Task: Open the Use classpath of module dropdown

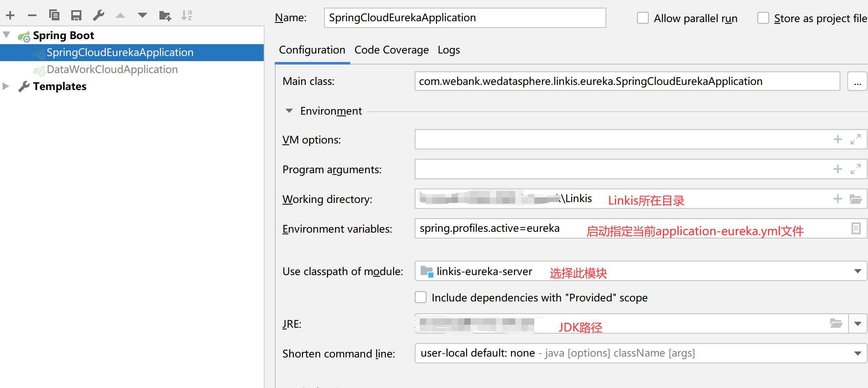Action: pos(857,271)
